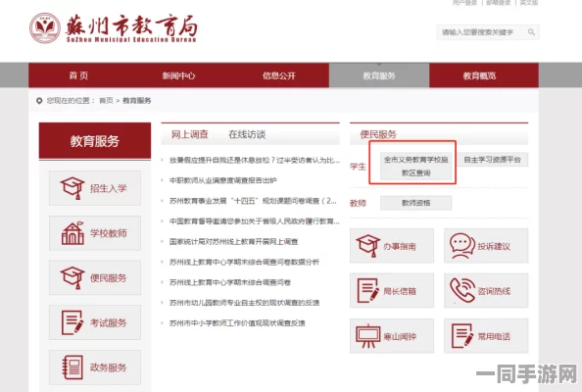The width and height of the screenshot is (582, 392).
Task: Switch to the 在线访谈 tab
Action: click(x=247, y=134)
